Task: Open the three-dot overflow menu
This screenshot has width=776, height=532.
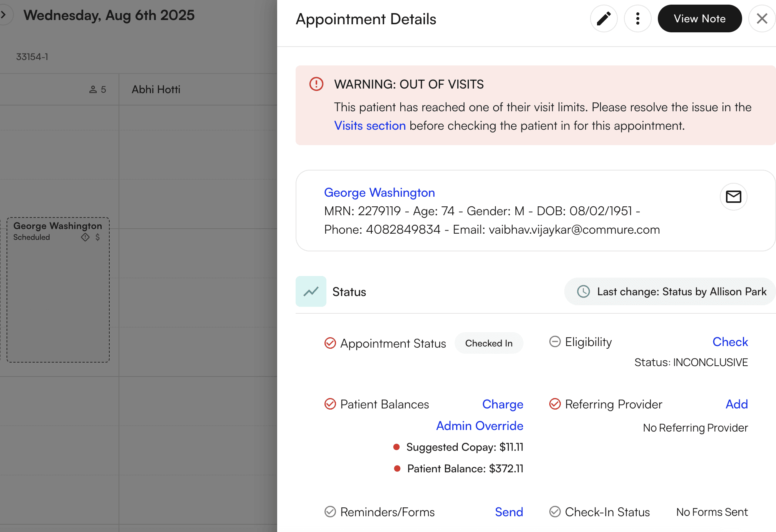Action: [637, 18]
